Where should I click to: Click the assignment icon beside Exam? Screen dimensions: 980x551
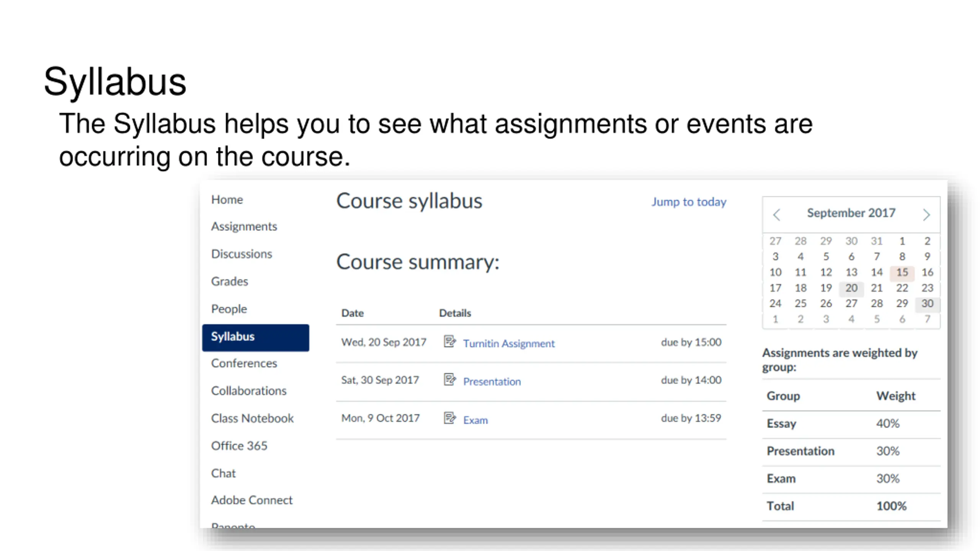tap(449, 417)
